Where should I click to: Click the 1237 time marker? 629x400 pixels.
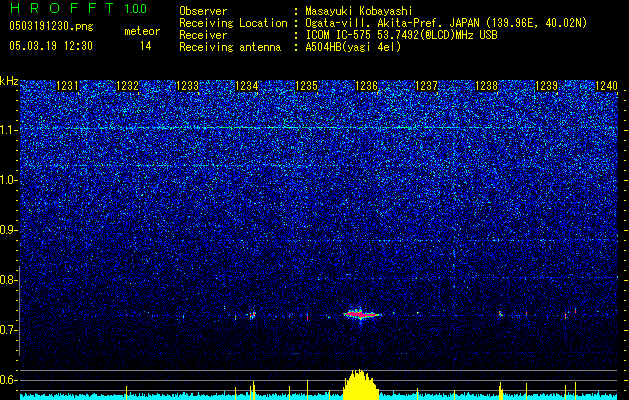pyautogui.click(x=426, y=86)
